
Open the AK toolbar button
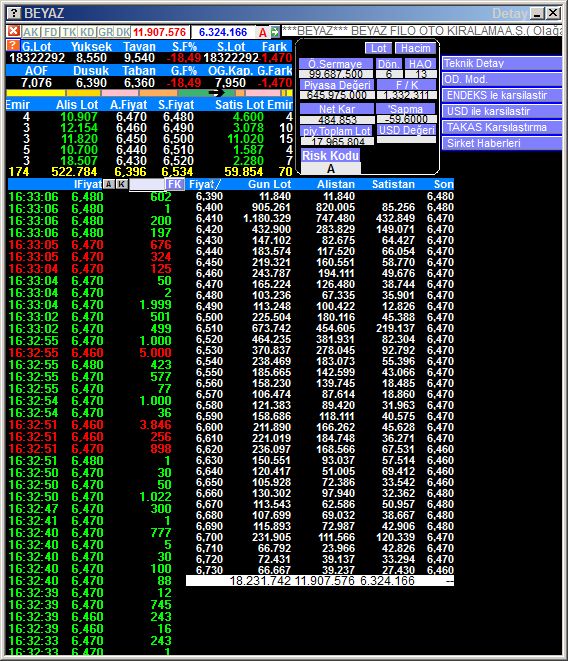click(x=31, y=32)
